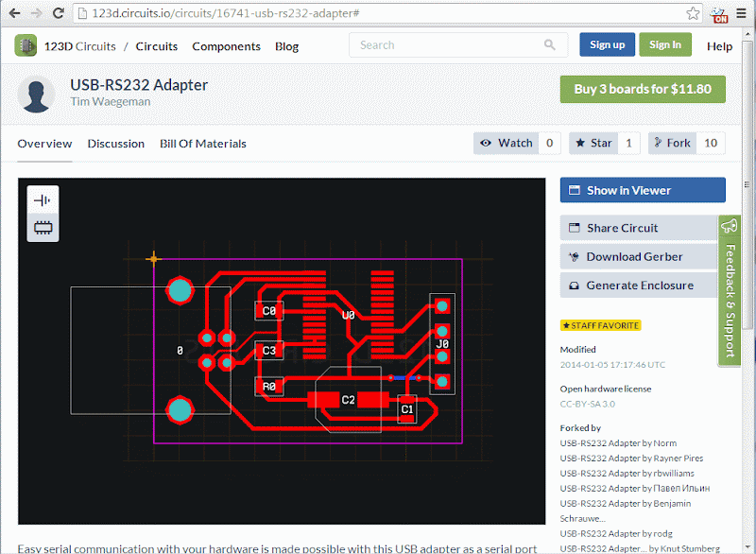The image size is (756, 554).
Task: Click the fork icon on Fork button
Action: [658, 143]
